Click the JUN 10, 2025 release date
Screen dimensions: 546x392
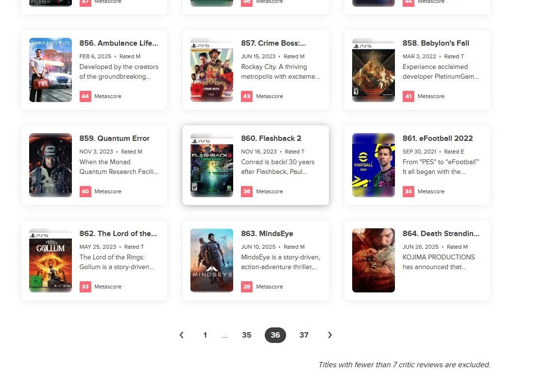tap(258, 247)
